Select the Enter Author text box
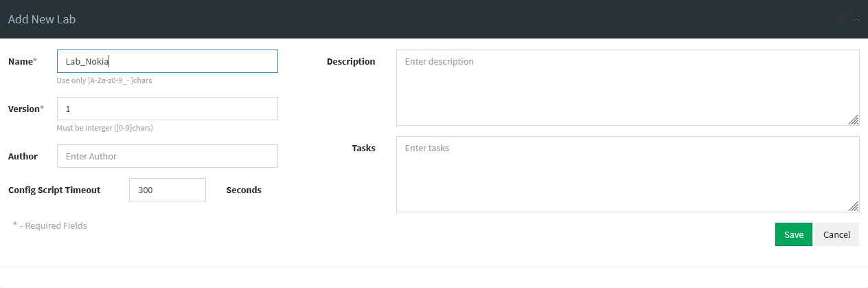This screenshot has width=868, height=288. click(x=168, y=156)
